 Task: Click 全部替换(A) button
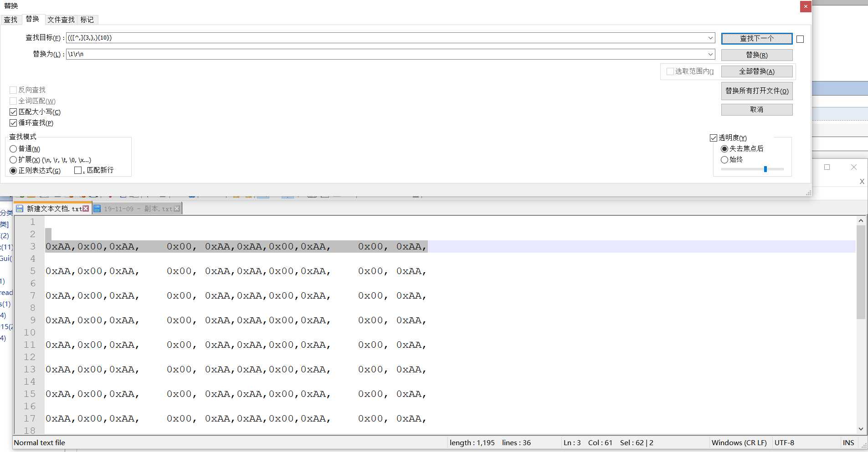click(x=757, y=71)
